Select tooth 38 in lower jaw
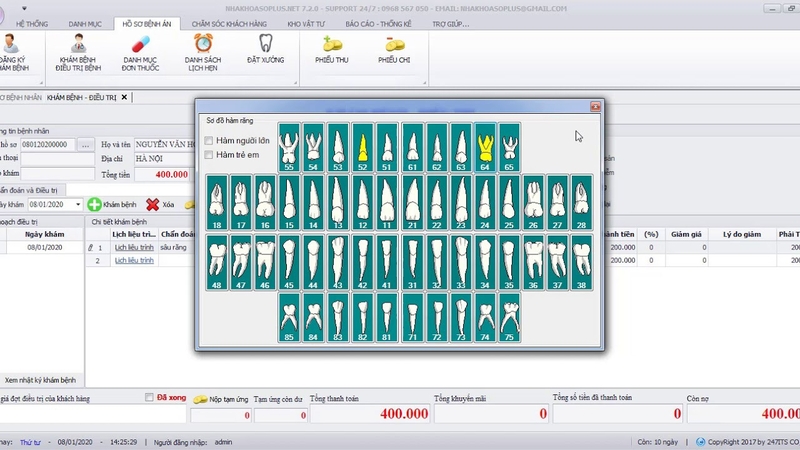Screen dimensions: 800x450 (582, 262)
